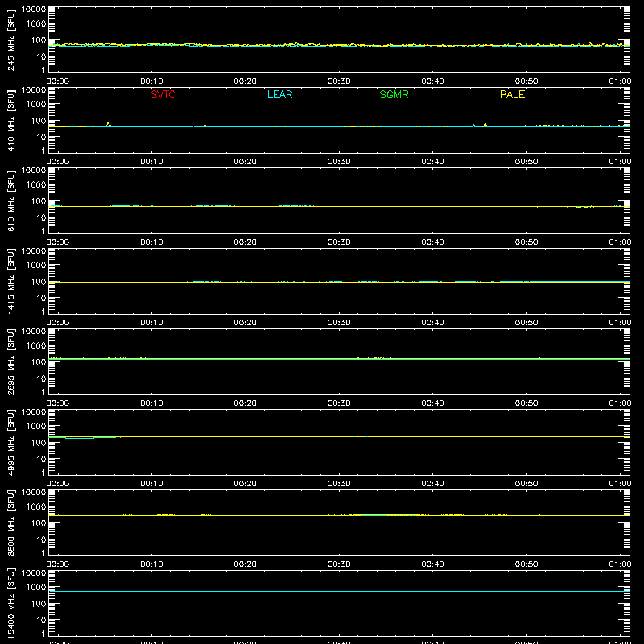
Task: Click the 1000 tick value on 410 MHz panel
Action: pyautogui.click(x=36, y=105)
